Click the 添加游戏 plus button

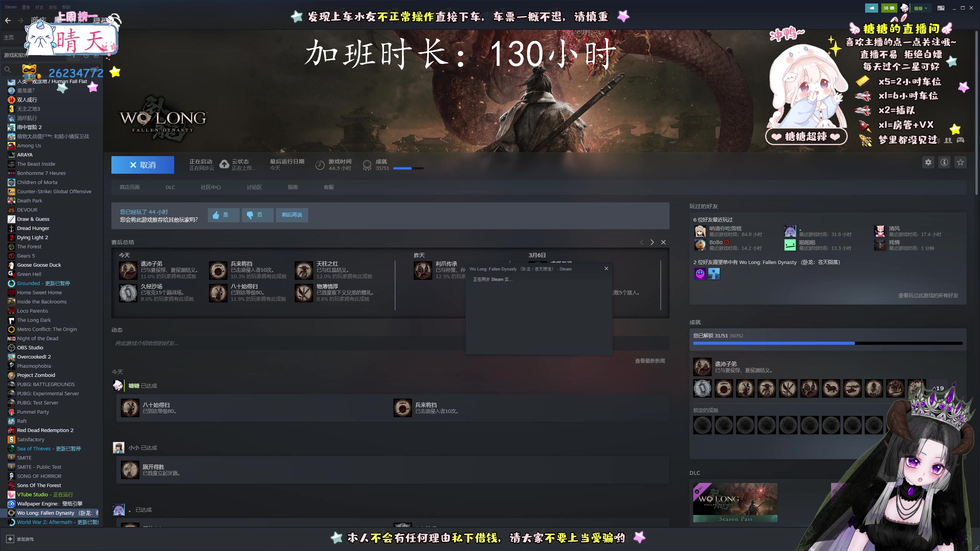click(x=10, y=539)
